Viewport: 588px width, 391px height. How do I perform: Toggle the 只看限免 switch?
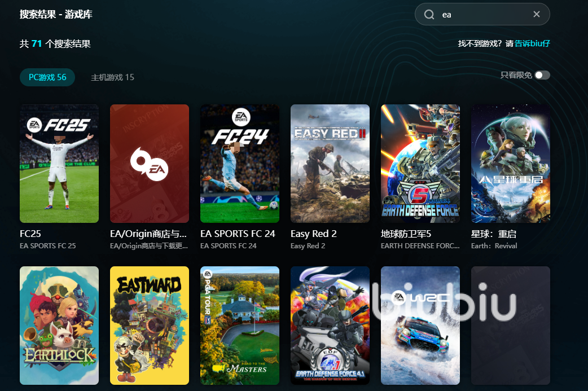542,75
